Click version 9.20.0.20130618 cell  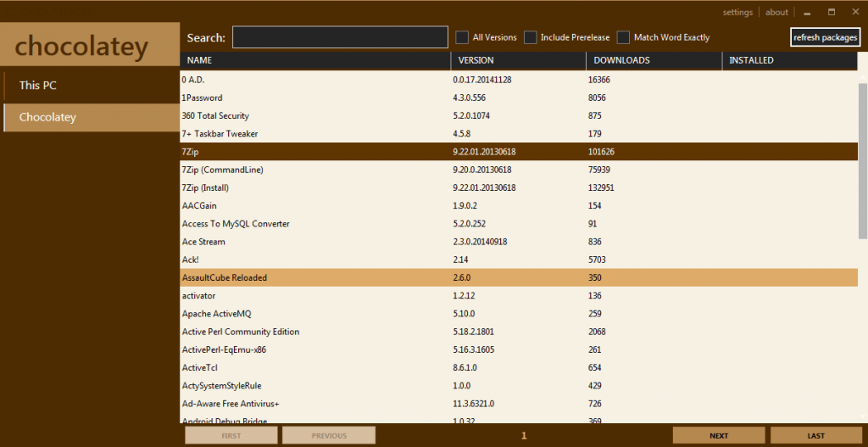point(482,170)
